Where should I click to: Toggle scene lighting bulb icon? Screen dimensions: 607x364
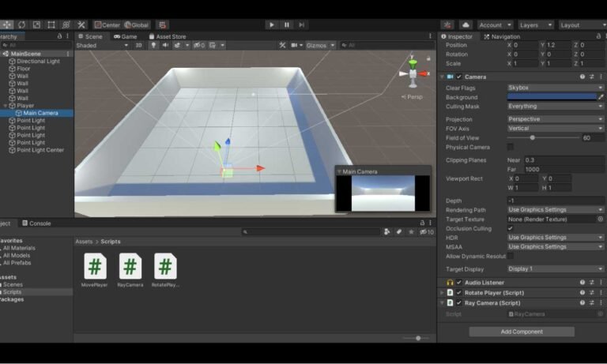(x=153, y=45)
